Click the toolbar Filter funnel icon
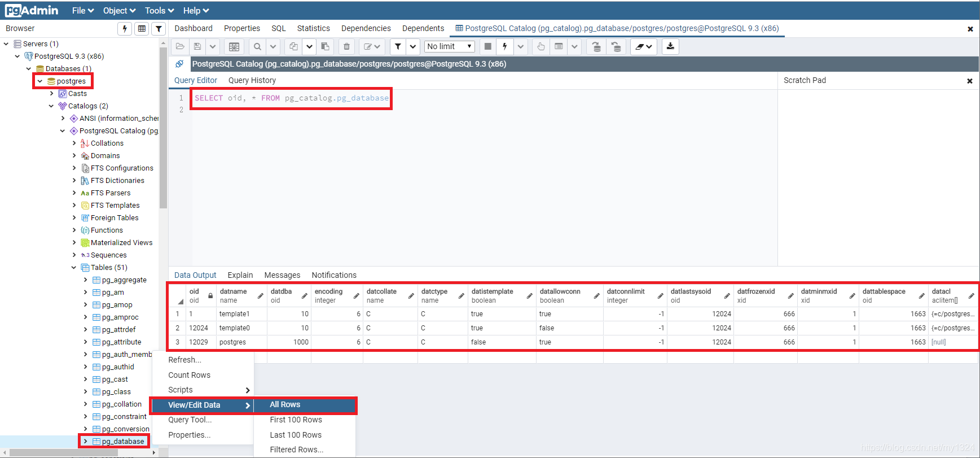Viewport: 980px width, 458px height. tap(398, 46)
